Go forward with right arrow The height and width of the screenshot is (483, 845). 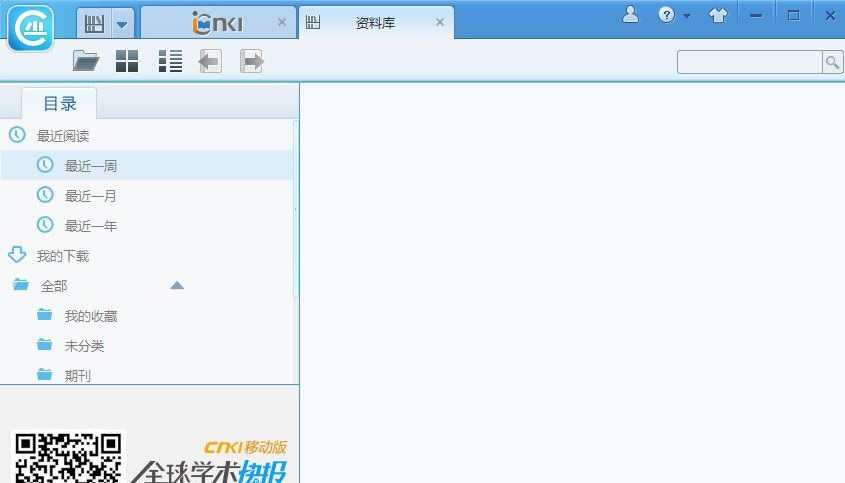[251, 61]
